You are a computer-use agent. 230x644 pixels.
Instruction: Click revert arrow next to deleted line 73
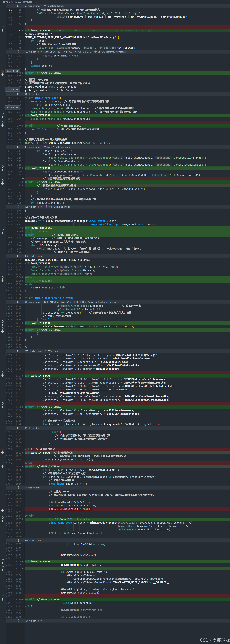(3, 27)
